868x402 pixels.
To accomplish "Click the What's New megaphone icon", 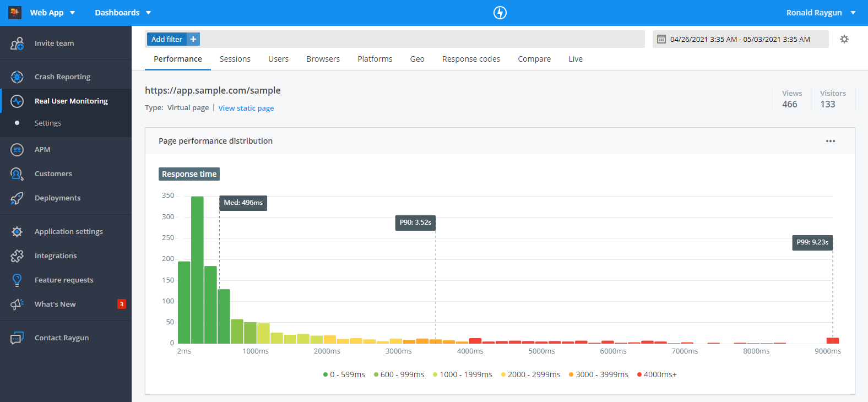I will tap(17, 305).
